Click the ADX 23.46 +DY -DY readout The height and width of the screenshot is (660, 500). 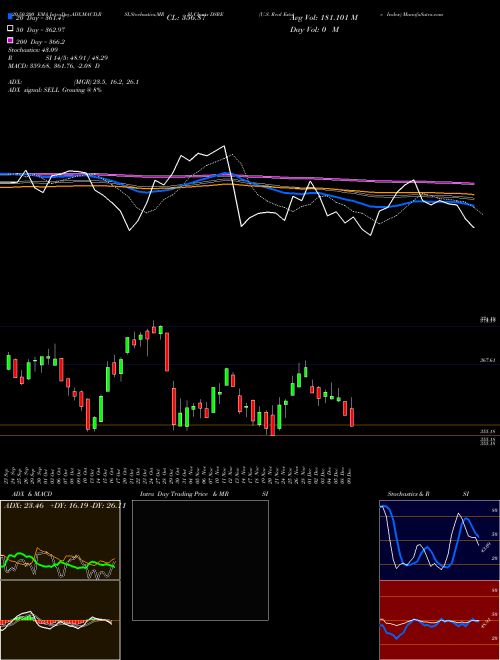(x=64, y=506)
